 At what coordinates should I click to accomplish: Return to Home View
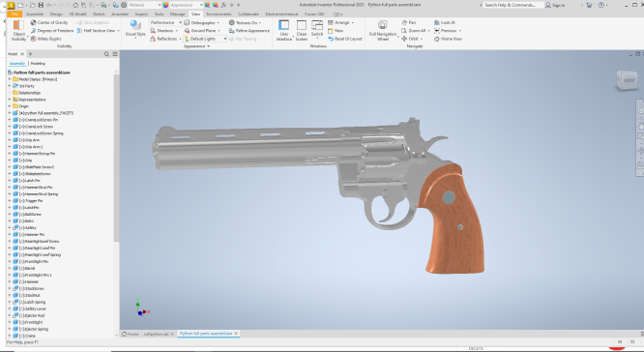(448, 39)
